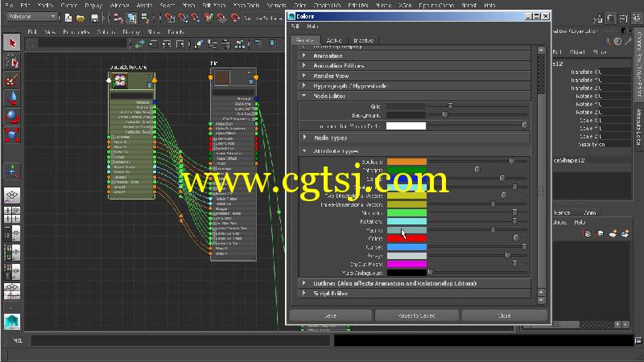Image resolution: width=644 pixels, height=362 pixels.
Task: Click the black texture node thumbnail
Action: (x=119, y=80)
